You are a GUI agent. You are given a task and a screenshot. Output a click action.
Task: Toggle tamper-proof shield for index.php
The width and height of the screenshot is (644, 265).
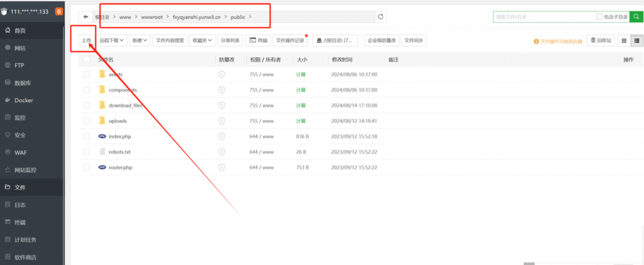point(222,136)
